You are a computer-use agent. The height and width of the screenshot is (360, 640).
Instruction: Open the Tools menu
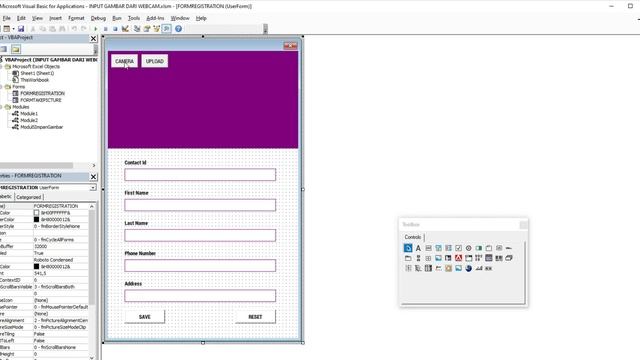click(133, 18)
